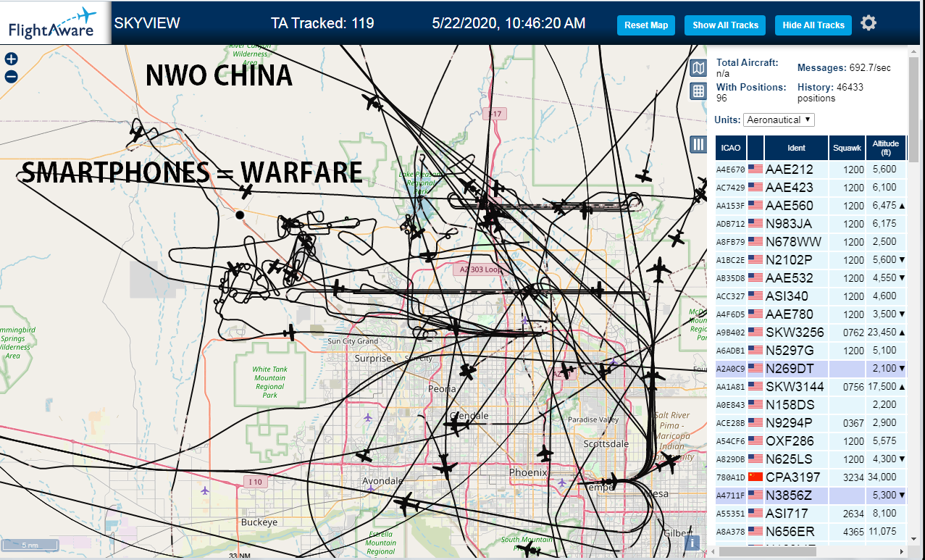
Task: Zoom out the map with minus button
Action: (11, 77)
